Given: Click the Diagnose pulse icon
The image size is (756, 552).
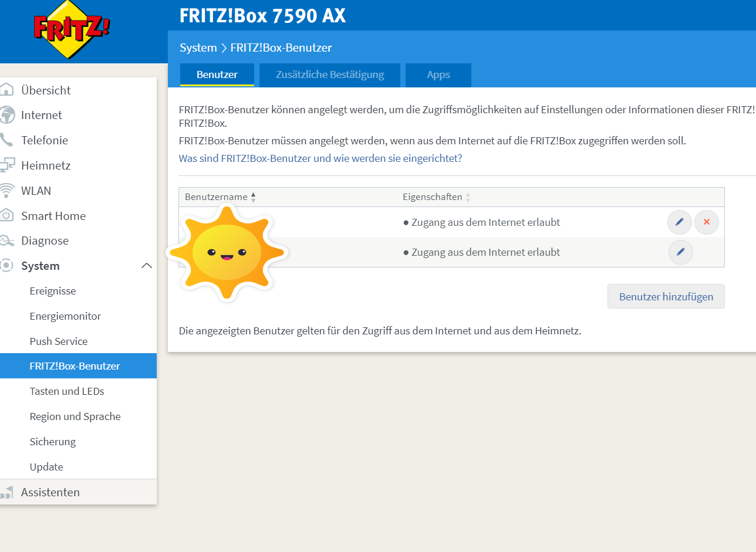Looking at the screenshot, I should point(6,241).
